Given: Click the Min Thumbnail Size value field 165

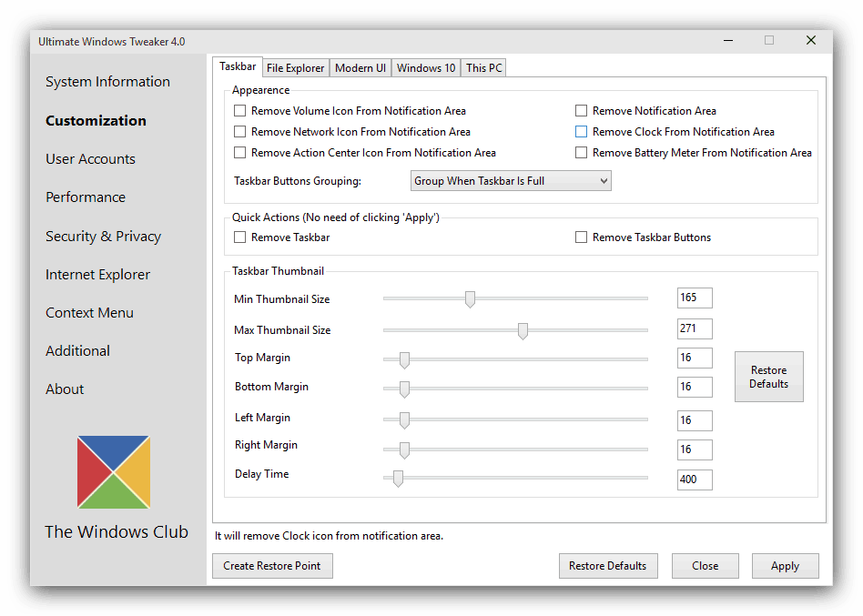Looking at the screenshot, I should coord(695,298).
